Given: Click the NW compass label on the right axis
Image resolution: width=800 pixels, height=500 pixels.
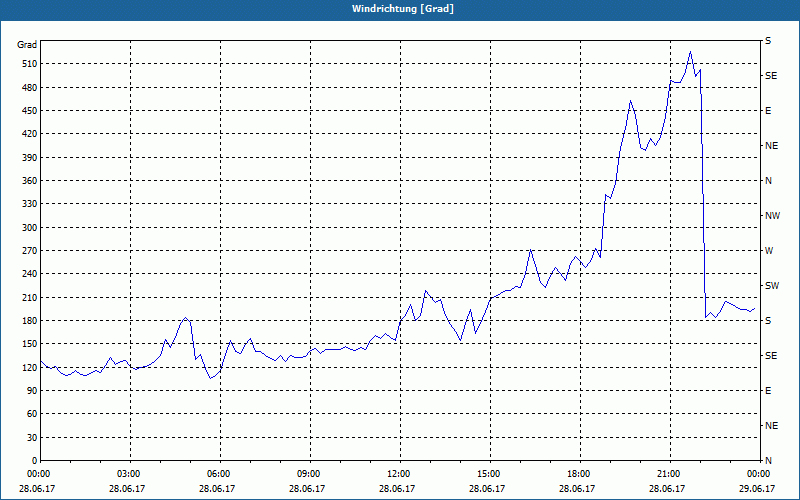Looking at the screenshot, I should [x=771, y=216].
